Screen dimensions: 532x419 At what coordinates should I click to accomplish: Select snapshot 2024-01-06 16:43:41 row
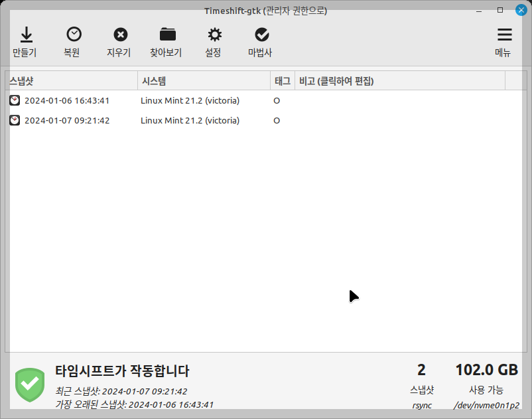pos(265,100)
